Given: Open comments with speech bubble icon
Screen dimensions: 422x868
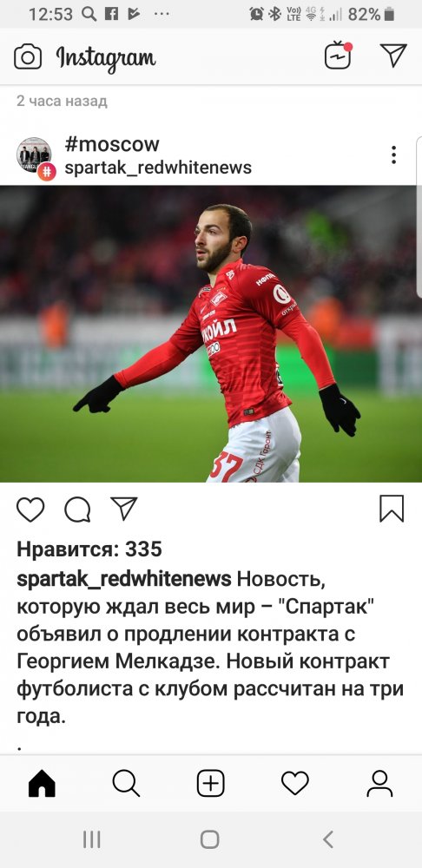Looking at the screenshot, I should pos(77,510).
